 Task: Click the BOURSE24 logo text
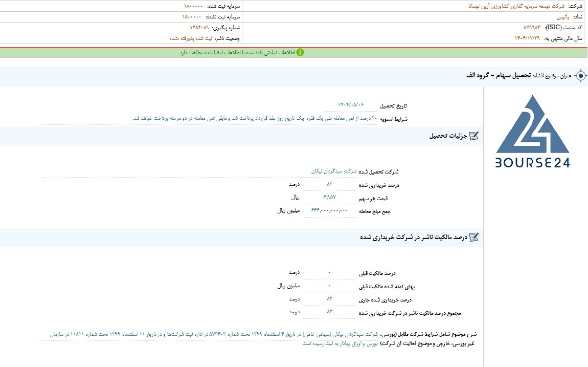pos(532,163)
